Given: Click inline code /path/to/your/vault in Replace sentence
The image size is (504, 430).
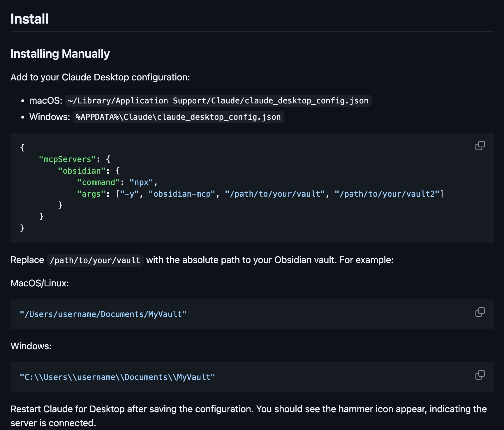Looking at the screenshot, I should tap(95, 260).
